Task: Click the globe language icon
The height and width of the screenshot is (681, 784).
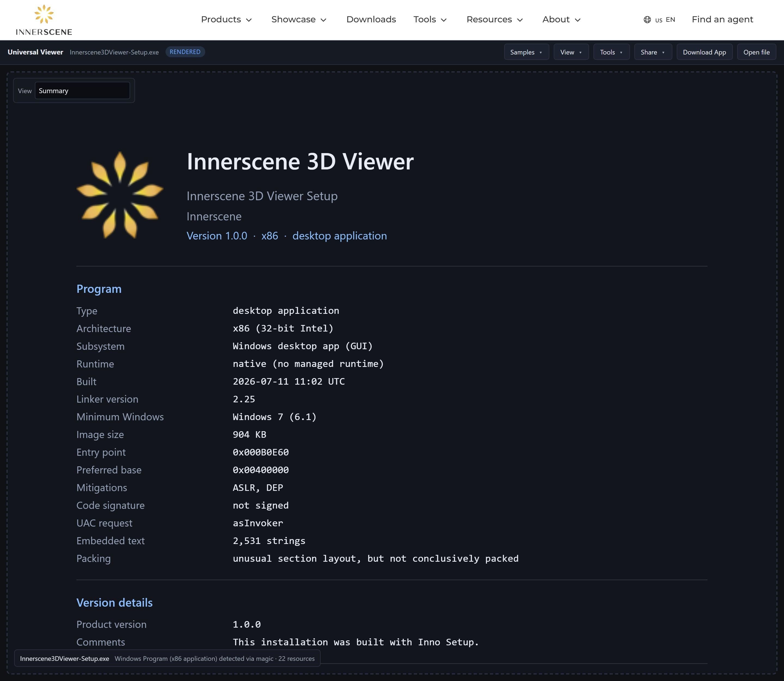Action: (x=647, y=20)
